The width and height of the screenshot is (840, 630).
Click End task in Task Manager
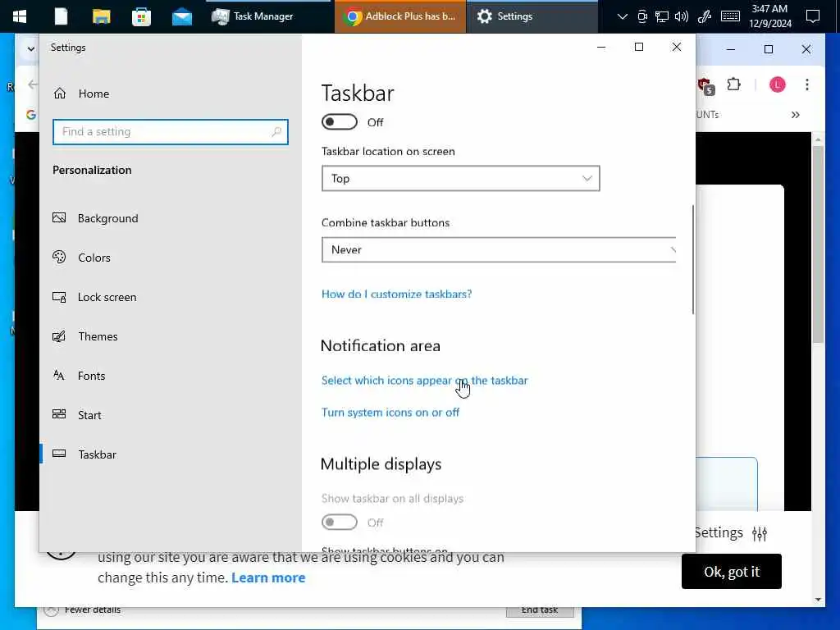[x=540, y=610]
